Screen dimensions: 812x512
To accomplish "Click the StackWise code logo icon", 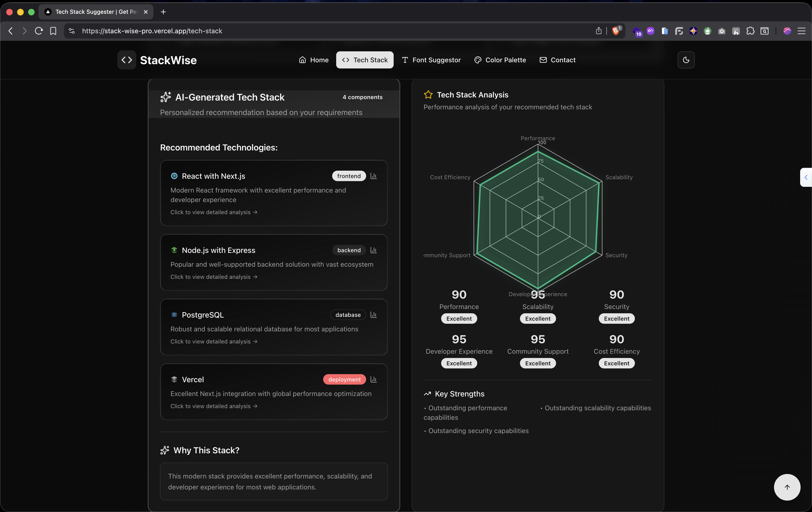I will click(127, 60).
